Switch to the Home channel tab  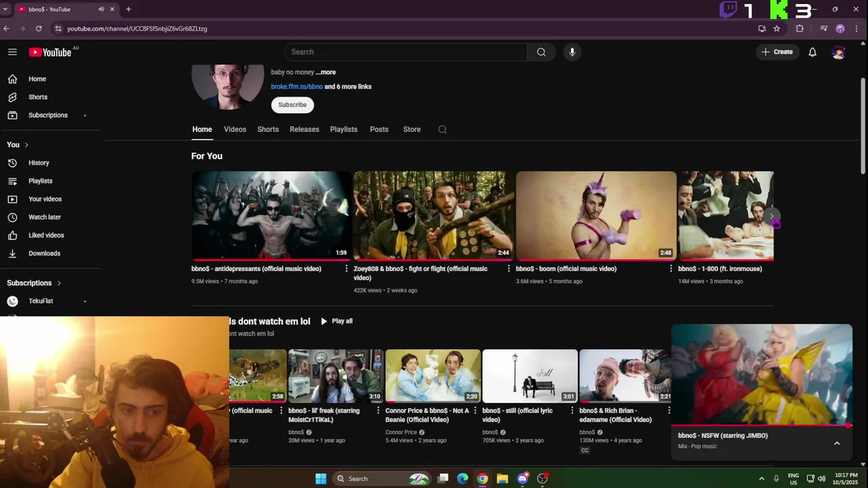pyautogui.click(x=202, y=129)
